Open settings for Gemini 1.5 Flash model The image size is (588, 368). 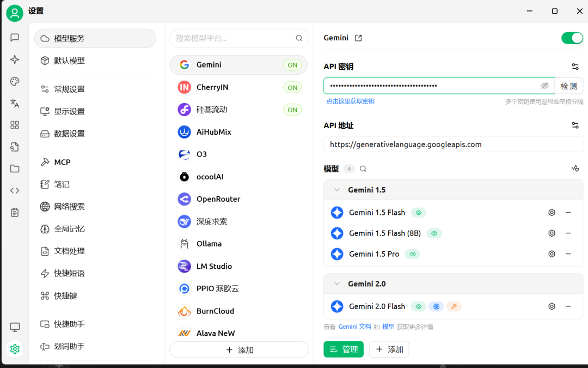[x=552, y=213]
